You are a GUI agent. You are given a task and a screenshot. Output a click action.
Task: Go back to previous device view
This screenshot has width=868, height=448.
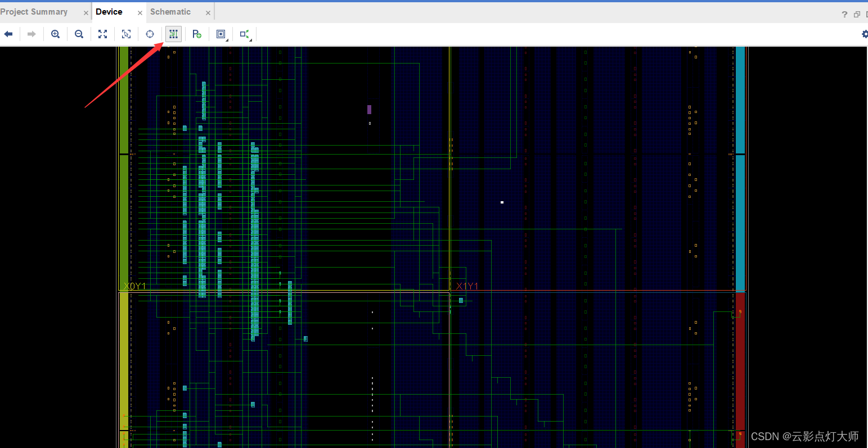pos(8,34)
